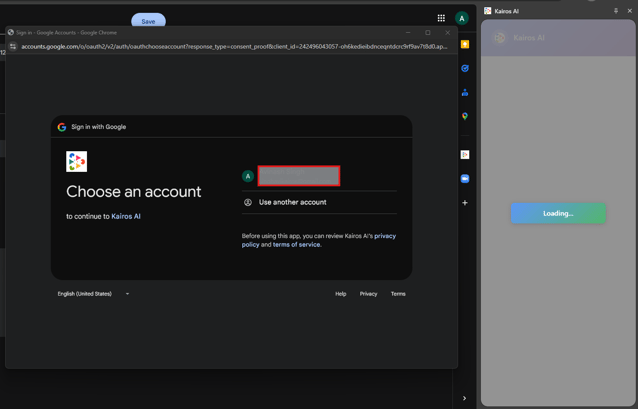
Task: Maximize the Google sign-in popup window
Action: click(x=428, y=33)
